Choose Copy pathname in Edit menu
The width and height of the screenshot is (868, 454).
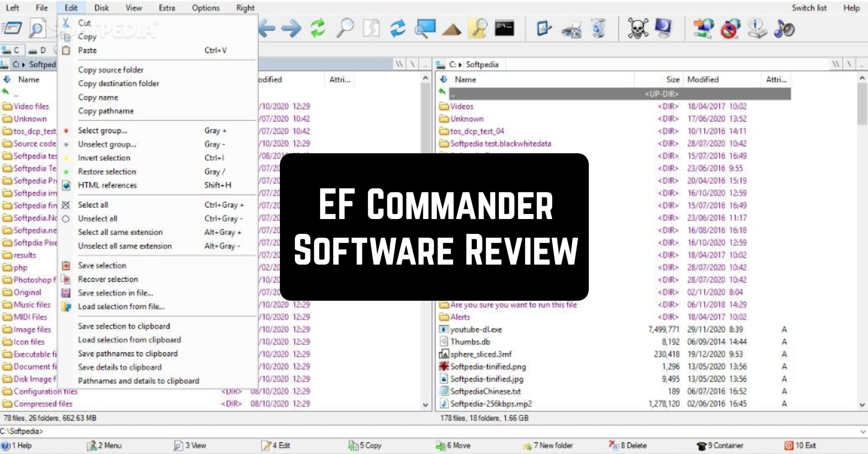[x=158, y=111]
